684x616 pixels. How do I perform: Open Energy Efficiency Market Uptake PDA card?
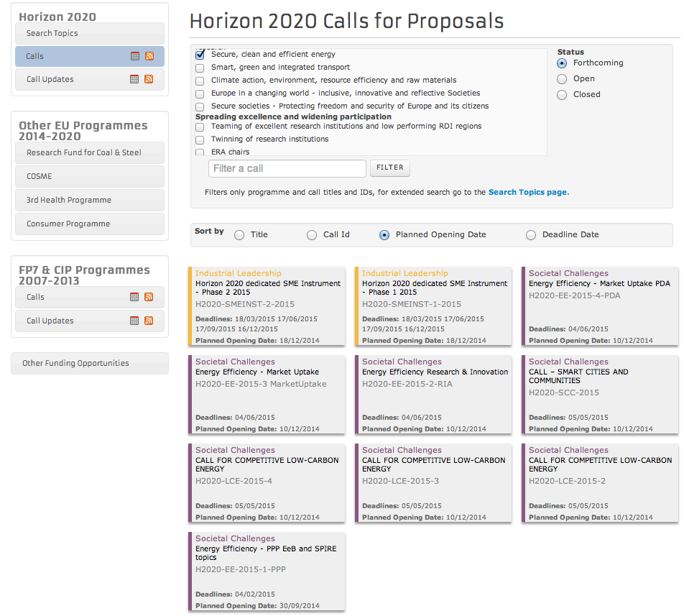(600, 306)
